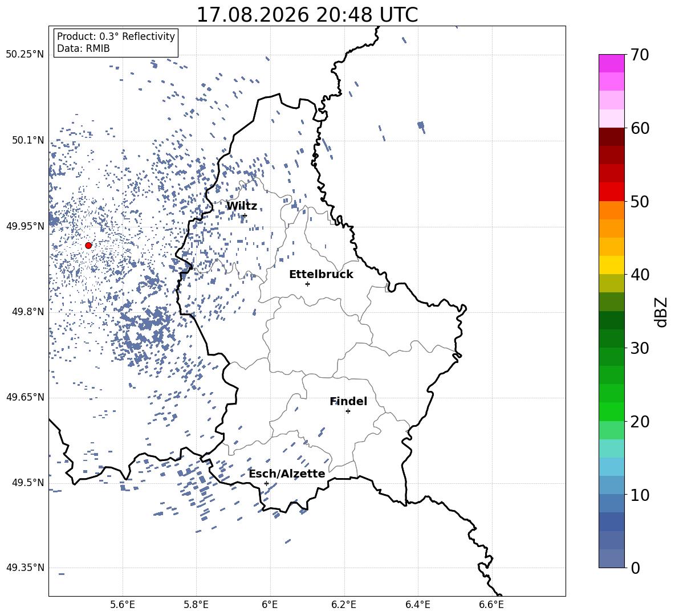Click the Findel station cross marker

[x=348, y=411]
